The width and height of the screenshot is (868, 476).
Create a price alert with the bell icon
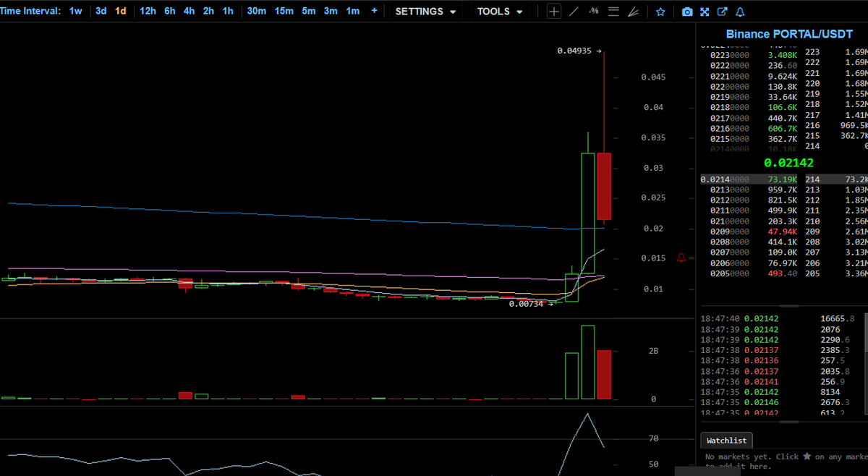click(739, 12)
